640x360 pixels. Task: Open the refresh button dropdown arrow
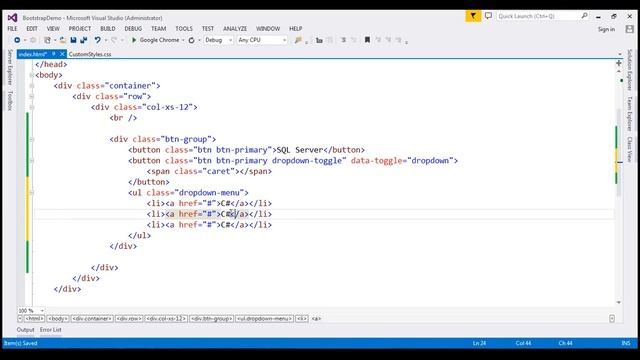[199, 40]
